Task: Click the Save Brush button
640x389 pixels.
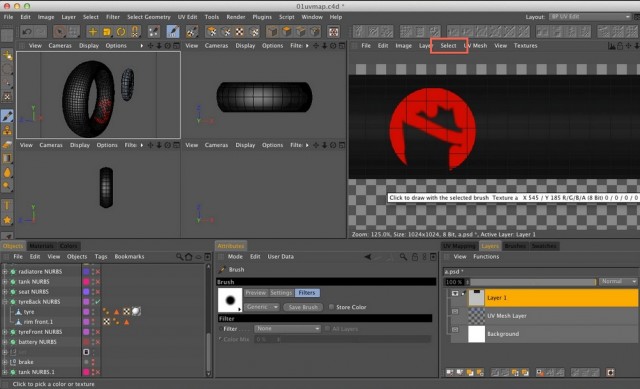Action: point(303,307)
